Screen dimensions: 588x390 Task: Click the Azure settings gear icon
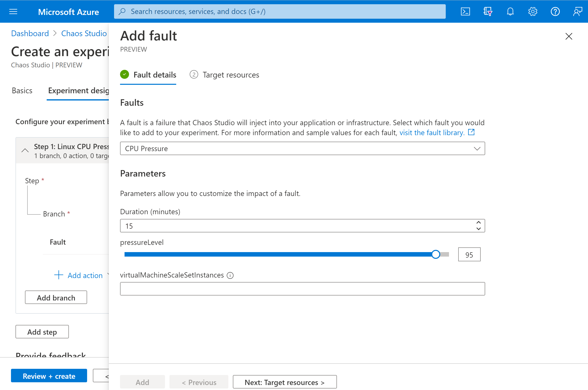pos(532,11)
